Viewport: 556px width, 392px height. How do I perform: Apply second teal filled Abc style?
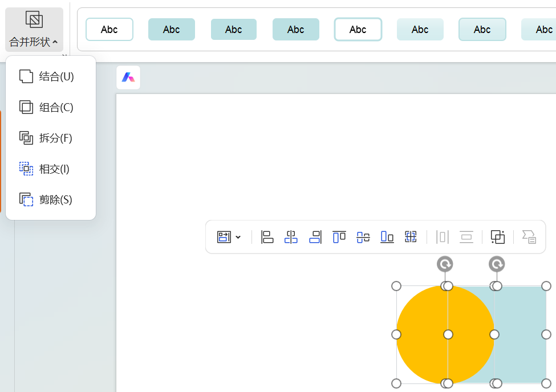point(171,30)
